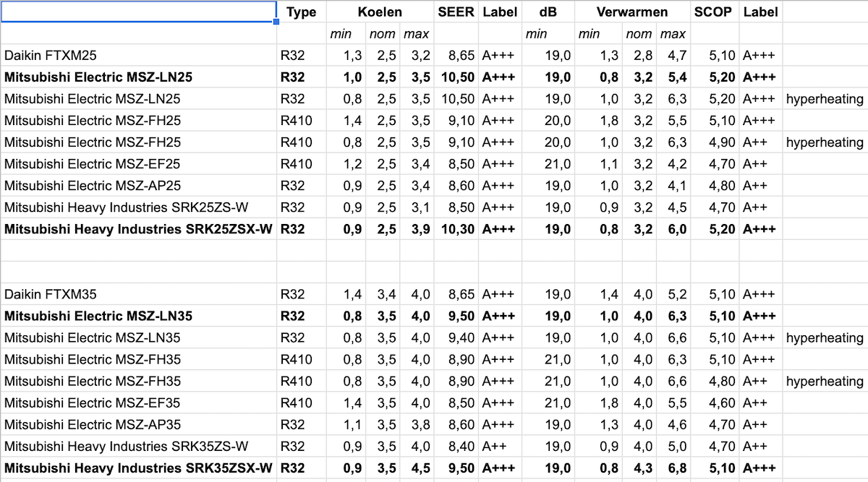Click the "Type" column header cell
Viewport: 868px width, 482px height.
302,12
